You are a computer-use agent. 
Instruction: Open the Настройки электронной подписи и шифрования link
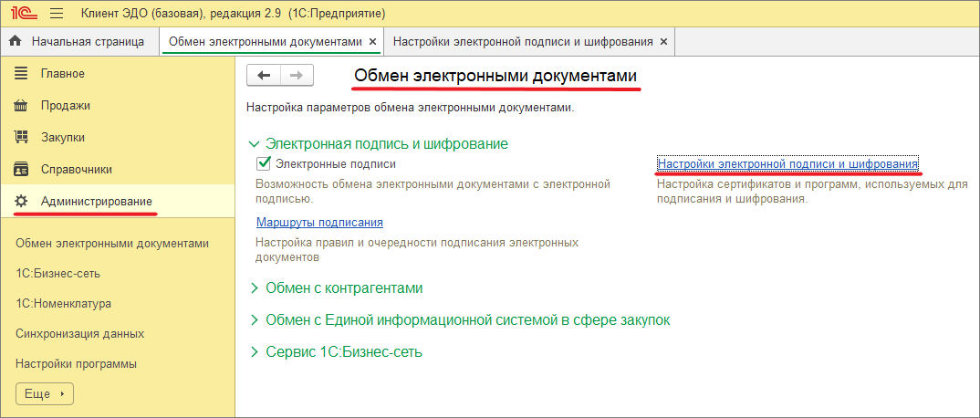click(x=787, y=163)
